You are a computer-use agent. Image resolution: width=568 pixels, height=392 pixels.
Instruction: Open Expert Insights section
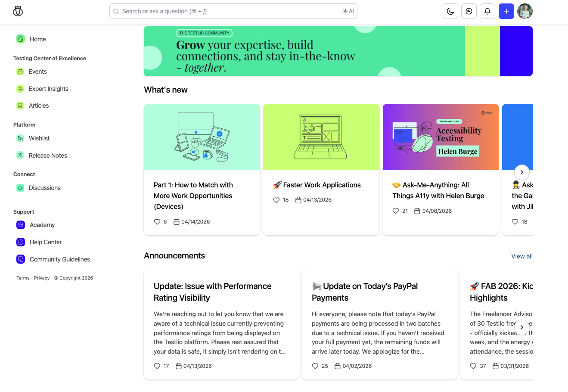(48, 89)
